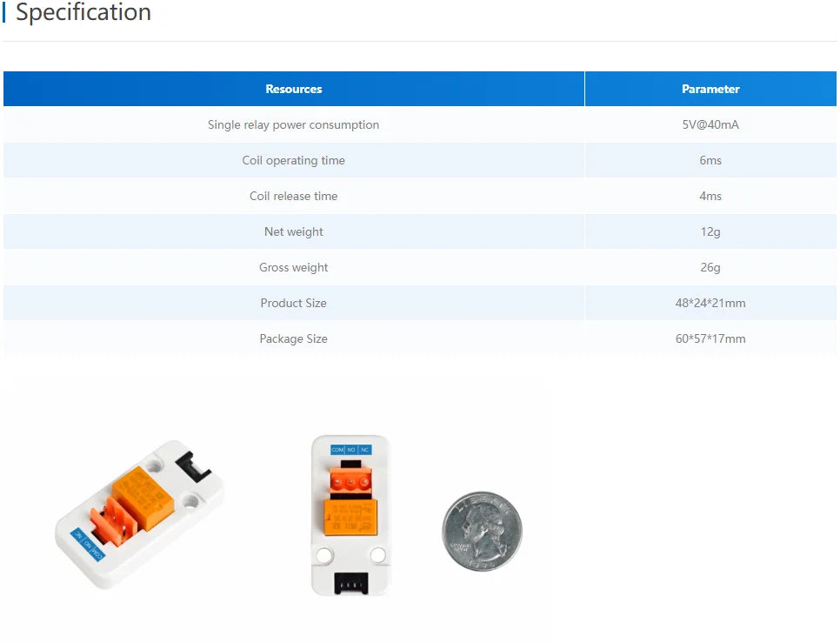The image size is (840, 643).
Task: Select the Parameter column header
Action: coord(710,89)
